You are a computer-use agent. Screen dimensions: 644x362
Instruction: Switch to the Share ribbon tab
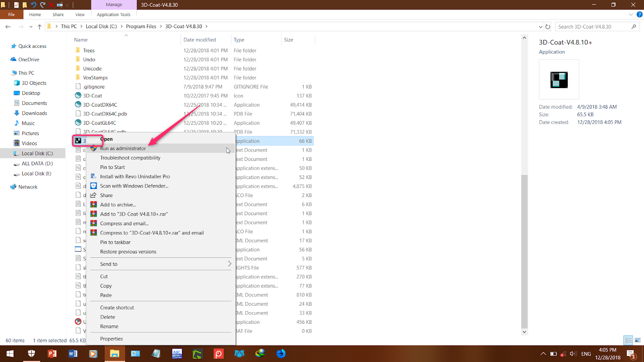coord(58,14)
